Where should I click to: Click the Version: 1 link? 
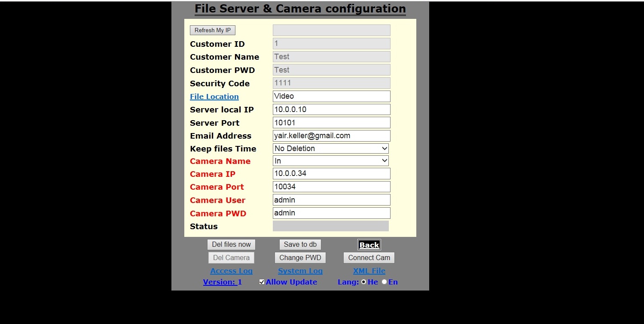223,282
